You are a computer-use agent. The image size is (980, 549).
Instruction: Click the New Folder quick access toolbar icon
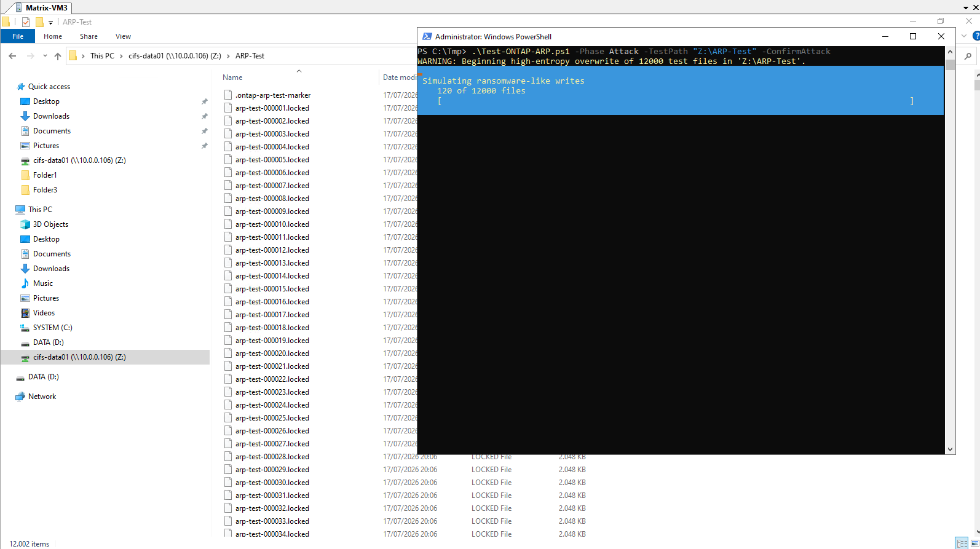pyautogui.click(x=39, y=22)
